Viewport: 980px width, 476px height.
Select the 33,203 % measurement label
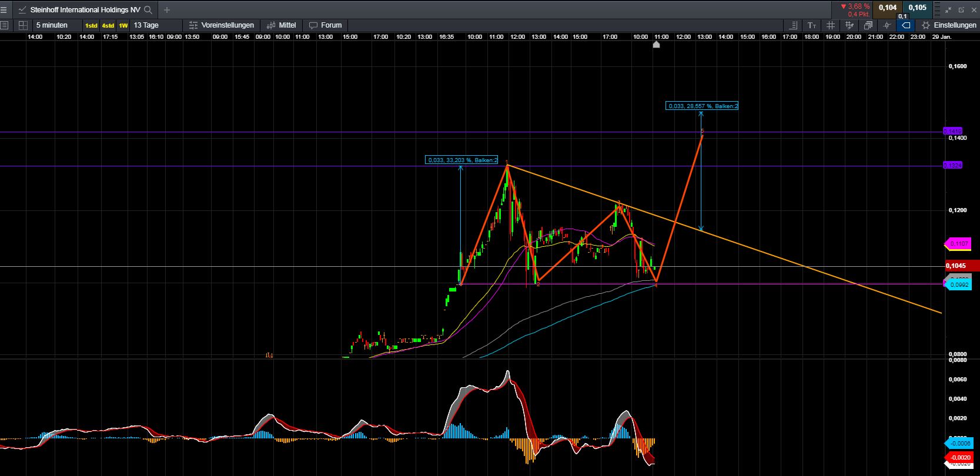[x=461, y=160]
